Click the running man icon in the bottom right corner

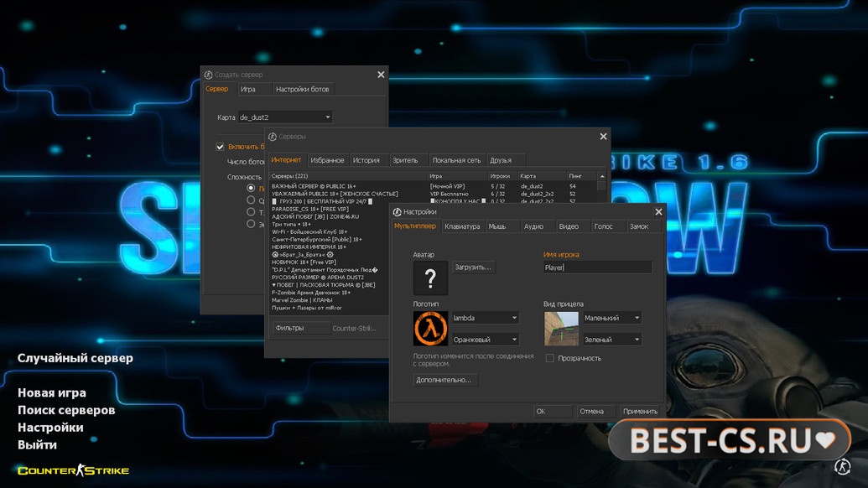[843, 466]
